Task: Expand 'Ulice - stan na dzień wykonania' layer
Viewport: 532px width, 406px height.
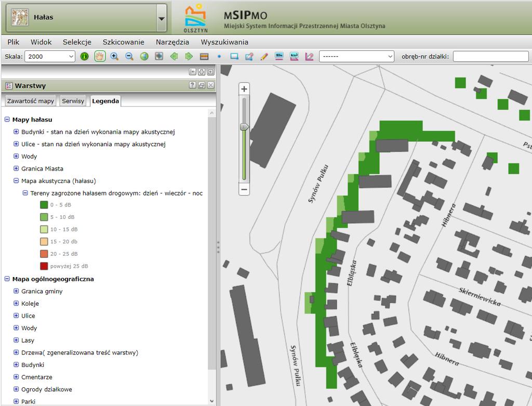Action: click(x=16, y=144)
